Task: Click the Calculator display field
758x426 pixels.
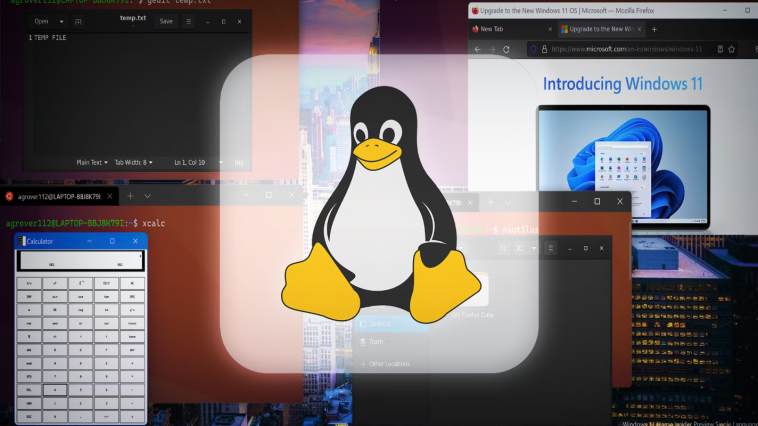Action: point(81,261)
